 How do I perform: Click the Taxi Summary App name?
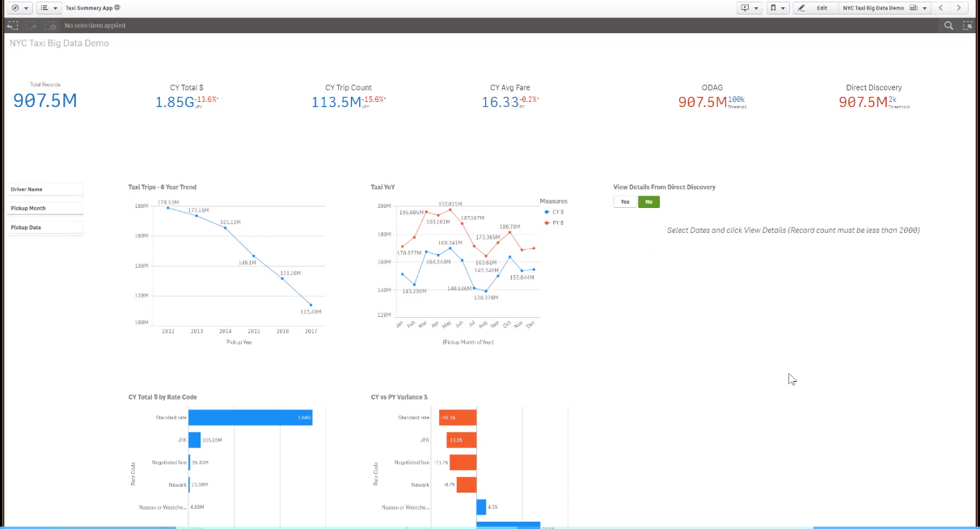tap(89, 7)
